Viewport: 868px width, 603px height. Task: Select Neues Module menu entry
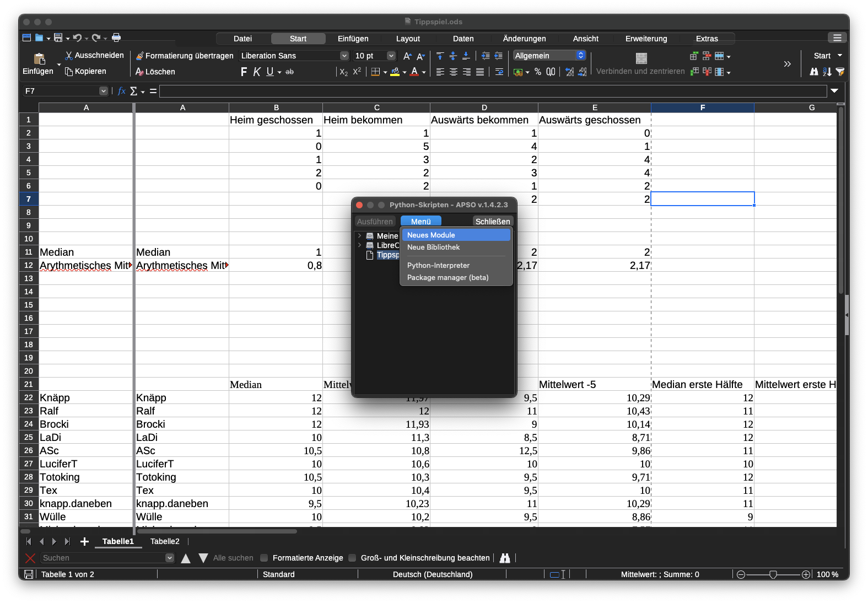[x=456, y=235]
